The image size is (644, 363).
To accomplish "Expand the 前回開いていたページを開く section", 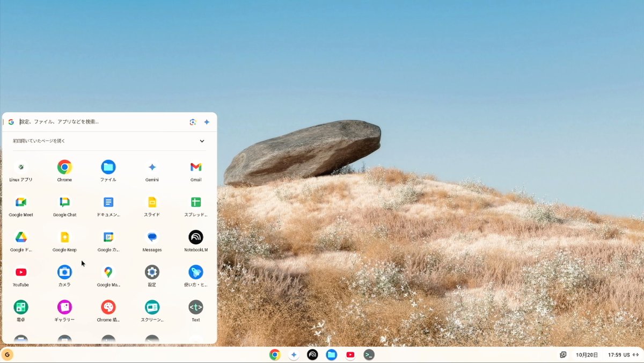I will (x=202, y=141).
